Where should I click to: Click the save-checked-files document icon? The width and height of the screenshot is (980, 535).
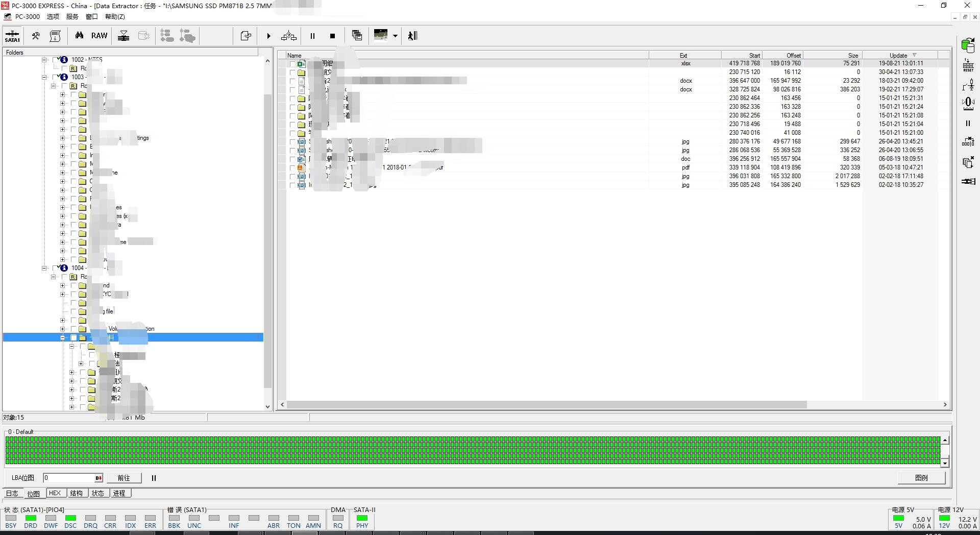click(246, 36)
